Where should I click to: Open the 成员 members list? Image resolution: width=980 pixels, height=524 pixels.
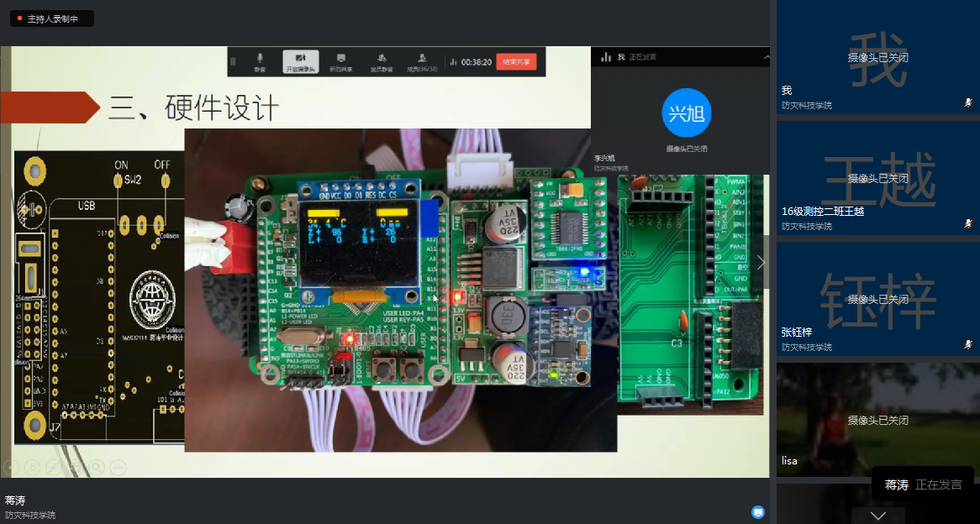coord(423,61)
